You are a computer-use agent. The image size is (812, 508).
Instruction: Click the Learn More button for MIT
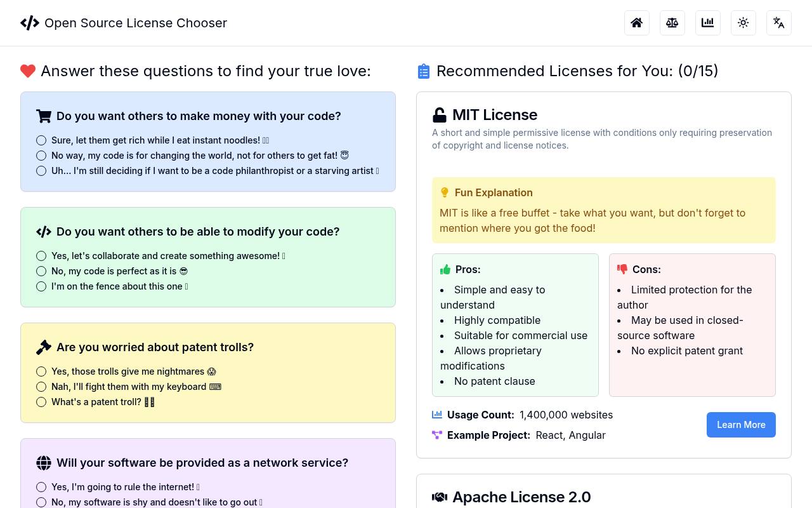(741, 425)
